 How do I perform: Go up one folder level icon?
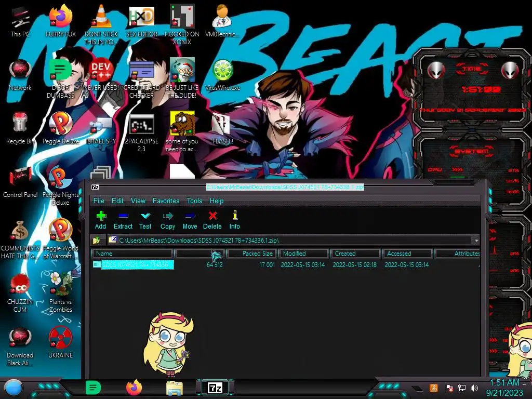point(97,240)
